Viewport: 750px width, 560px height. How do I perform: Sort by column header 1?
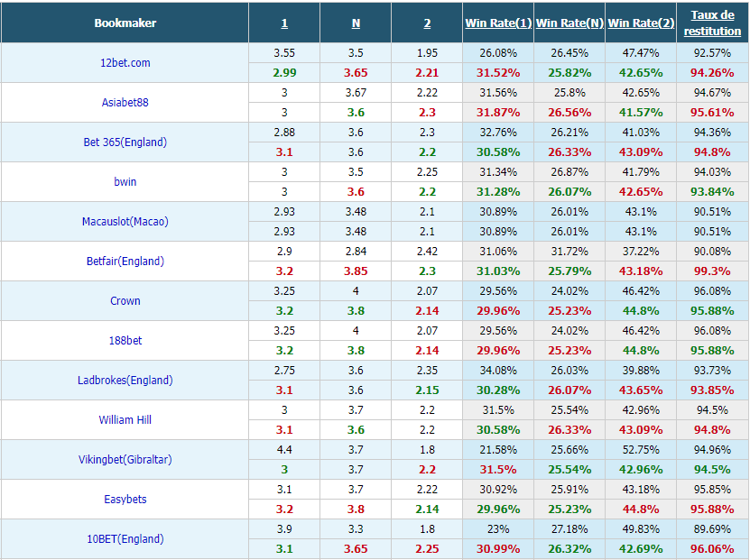(284, 23)
